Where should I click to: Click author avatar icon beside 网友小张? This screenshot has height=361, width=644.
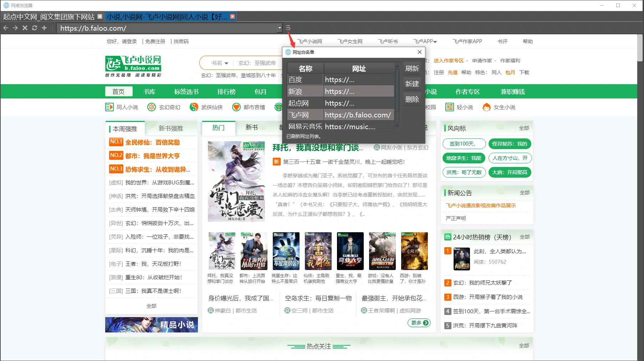377,147
